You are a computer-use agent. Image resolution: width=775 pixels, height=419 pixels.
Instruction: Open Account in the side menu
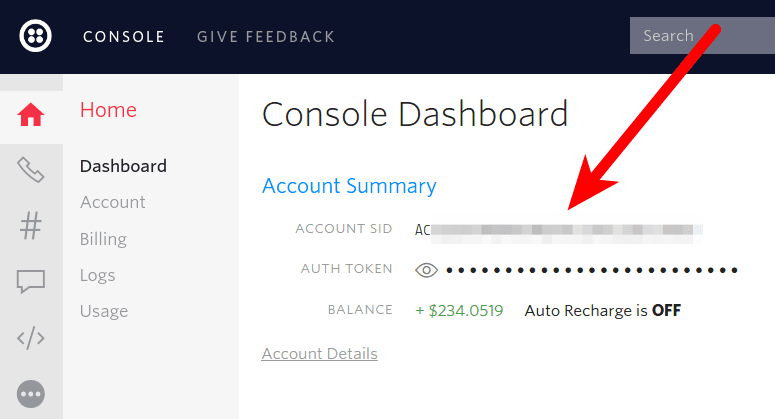click(x=113, y=202)
